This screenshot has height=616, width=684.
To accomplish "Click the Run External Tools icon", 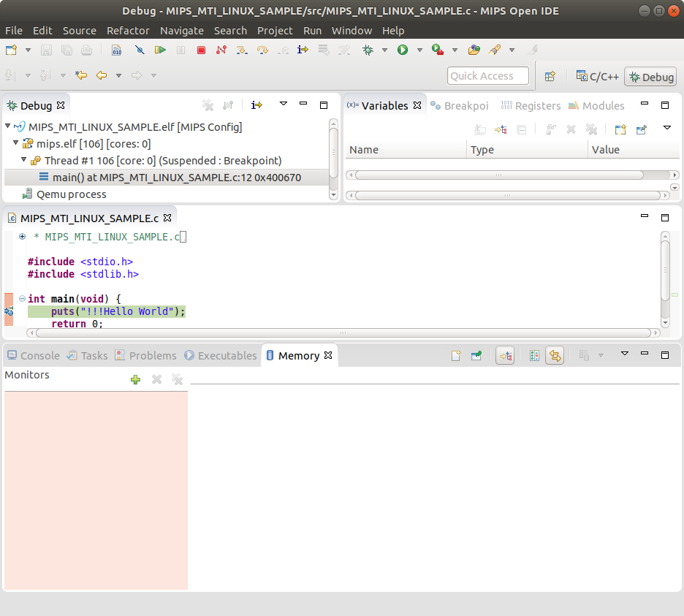I will tap(438, 50).
